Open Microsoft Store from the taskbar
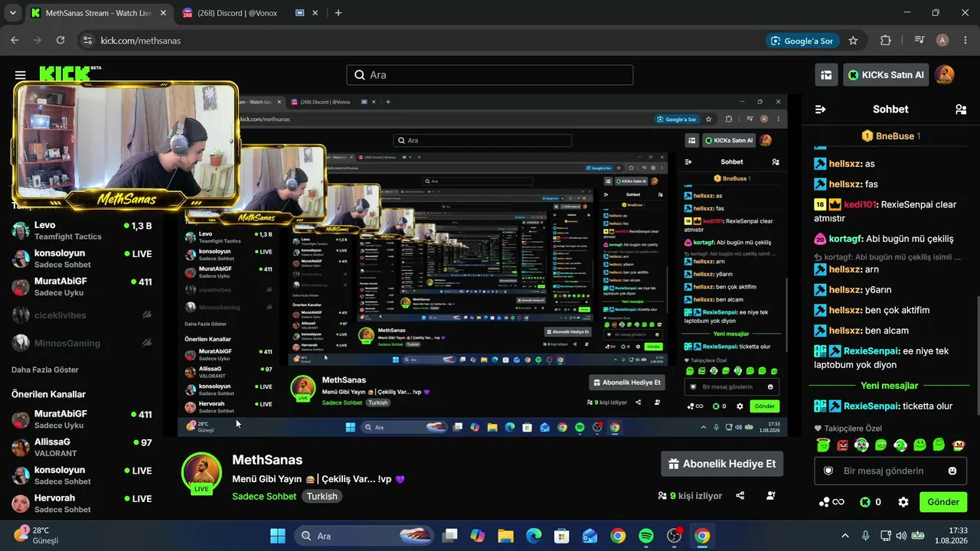 (561, 536)
